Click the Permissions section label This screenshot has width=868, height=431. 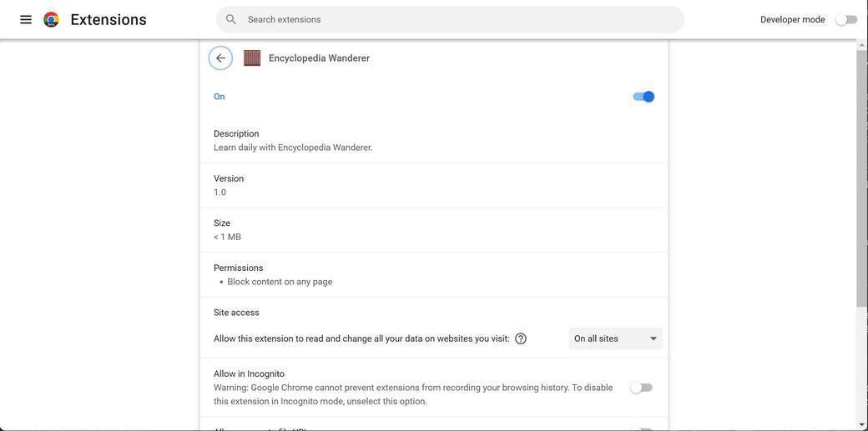(239, 268)
